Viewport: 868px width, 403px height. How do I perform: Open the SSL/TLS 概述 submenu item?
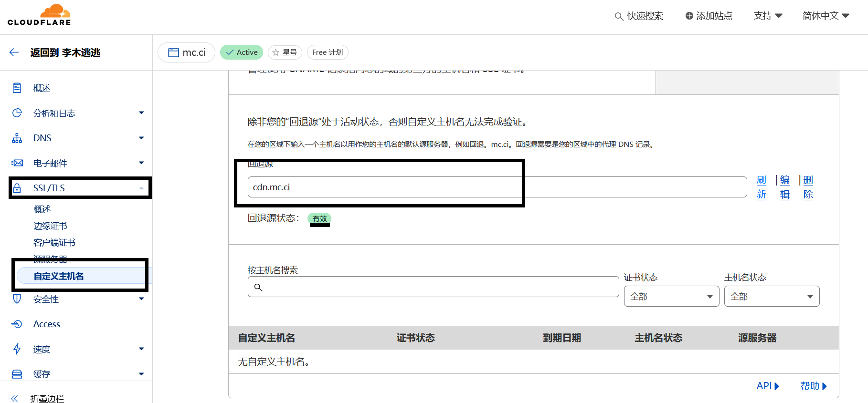42,209
